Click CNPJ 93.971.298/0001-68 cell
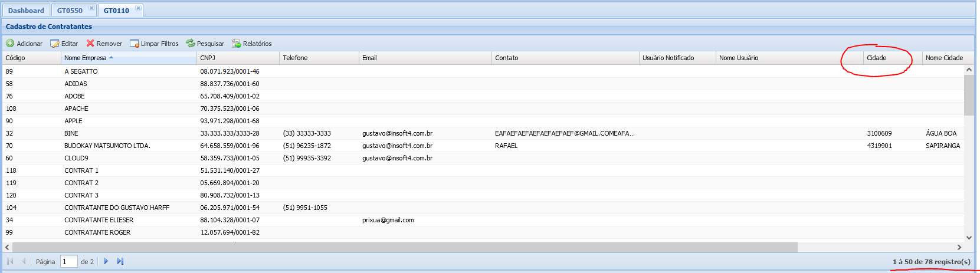980x273 pixels. pyautogui.click(x=238, y=121)
